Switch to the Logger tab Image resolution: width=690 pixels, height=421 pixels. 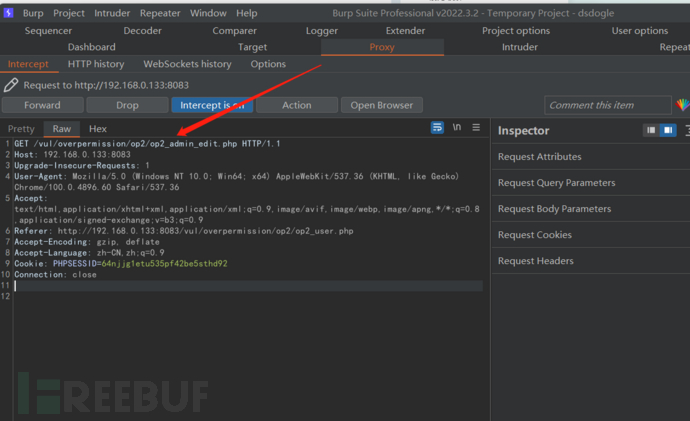[x=322, y=31]
